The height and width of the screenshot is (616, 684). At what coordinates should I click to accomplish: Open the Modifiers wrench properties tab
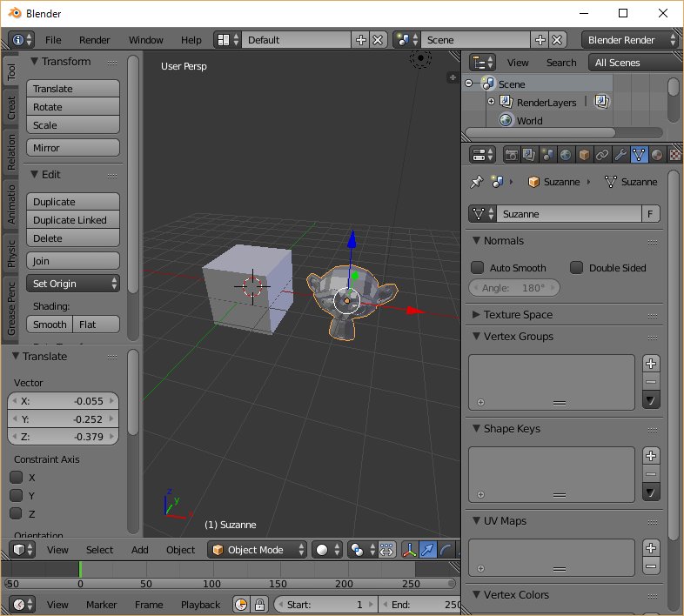click(620, 155)
